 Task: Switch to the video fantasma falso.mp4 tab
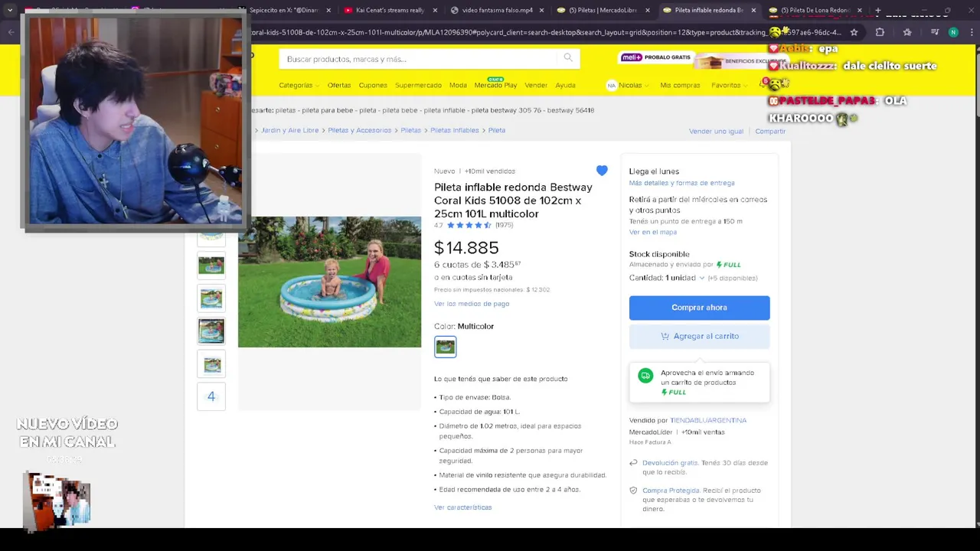pyautogui.click(x=497, y=11)
